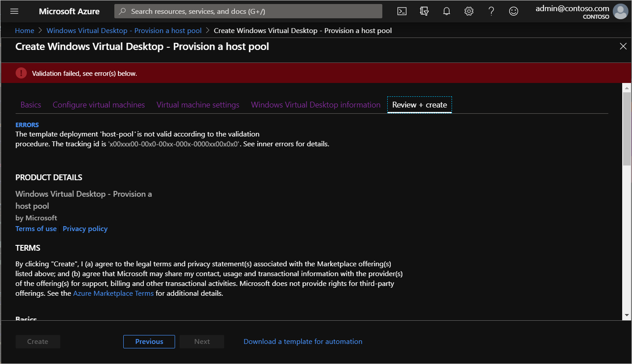View the Virtual machine settings tab
This screenshot has height=364, width=632.
[x=198, y=104]
